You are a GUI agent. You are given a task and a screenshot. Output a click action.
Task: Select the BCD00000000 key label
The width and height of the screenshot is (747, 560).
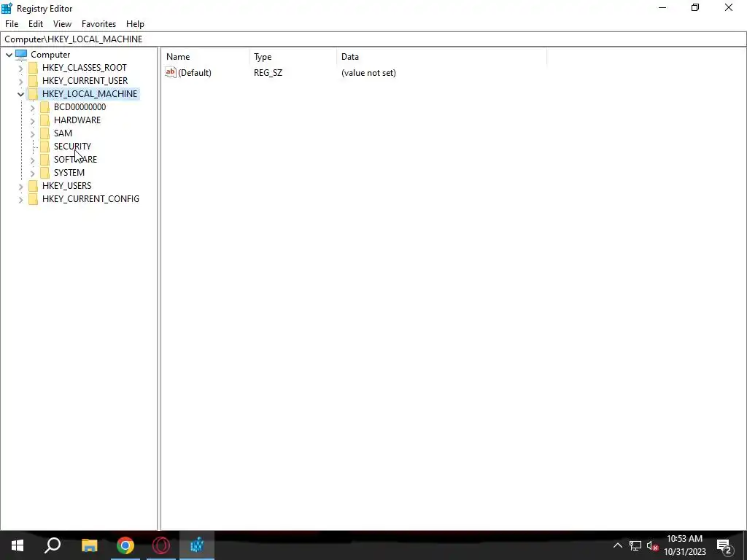click(80, 106)
